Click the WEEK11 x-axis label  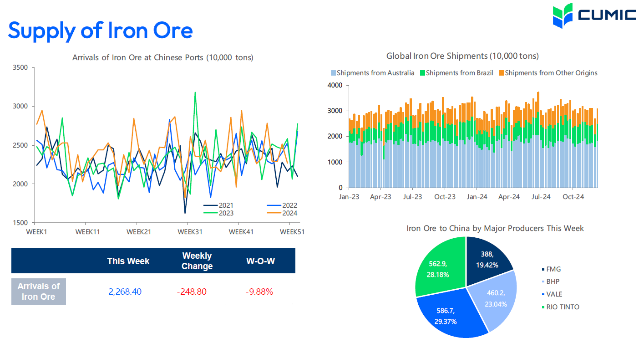click(87, 231)
